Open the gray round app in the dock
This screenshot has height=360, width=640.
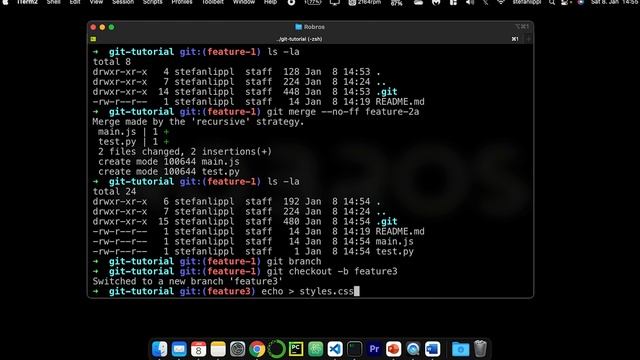(238, 349)
